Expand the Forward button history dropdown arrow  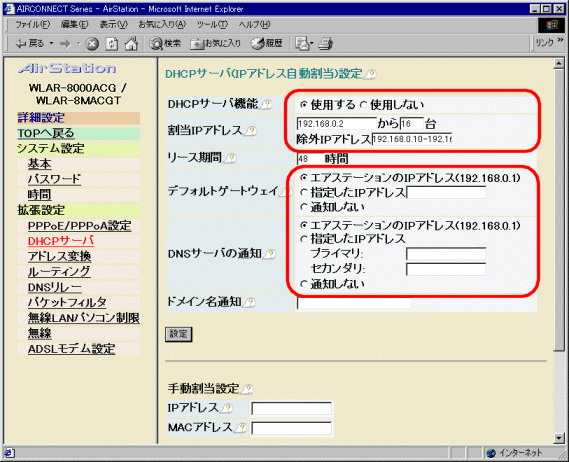point(79,44)
